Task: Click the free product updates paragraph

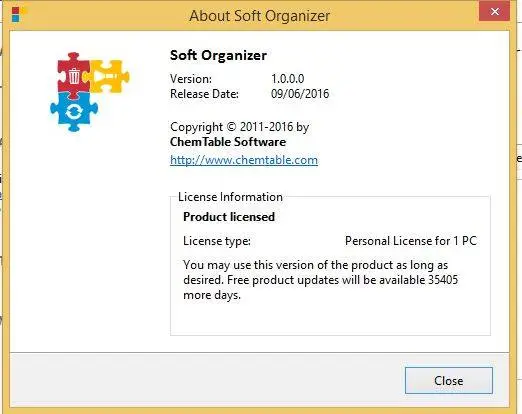Action: pyautogui.click(x=320, y=280)
